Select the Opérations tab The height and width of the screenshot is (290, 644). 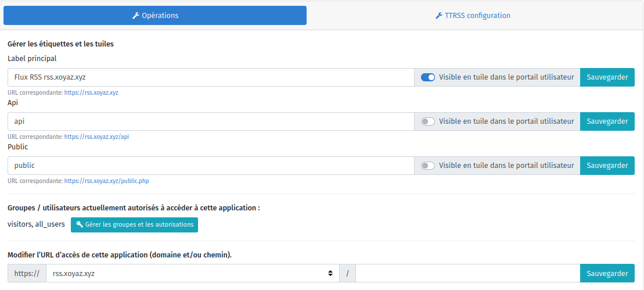pyautogui.click(x=155, y=16)
